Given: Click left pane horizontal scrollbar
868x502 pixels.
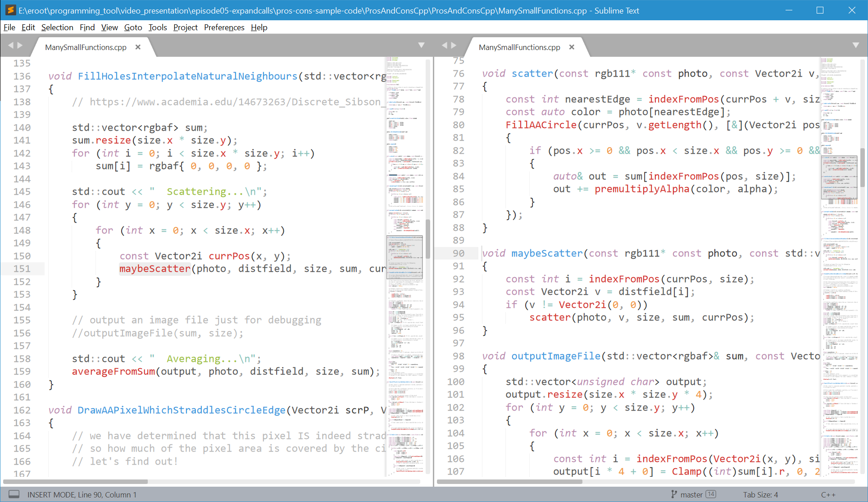Looking at the screenshot, I should (76, 482).
